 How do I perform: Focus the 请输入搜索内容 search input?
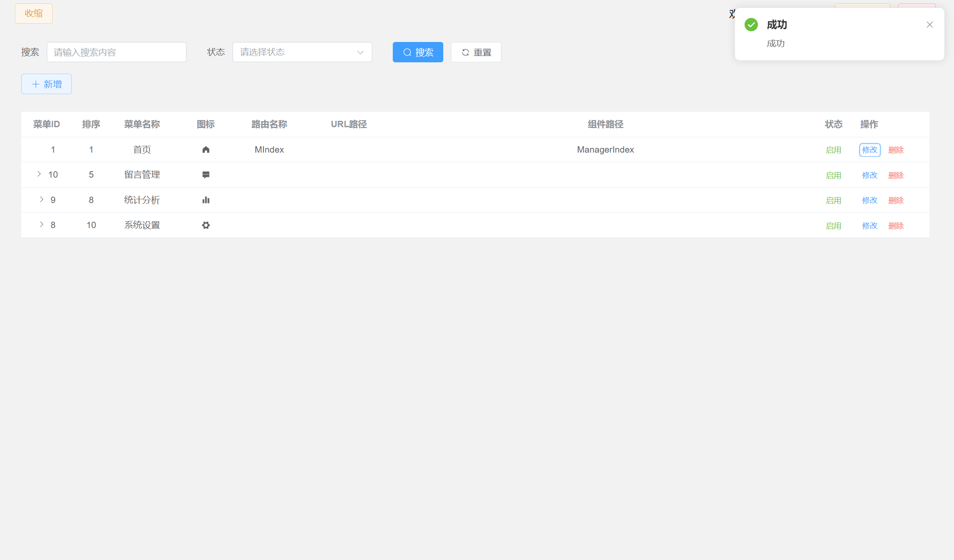point(116,52)
